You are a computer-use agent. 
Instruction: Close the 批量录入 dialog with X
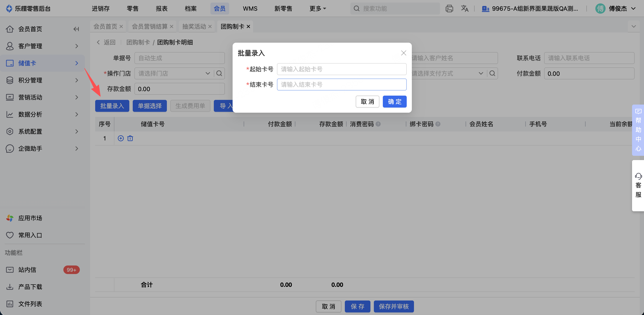tap(404, 53)
